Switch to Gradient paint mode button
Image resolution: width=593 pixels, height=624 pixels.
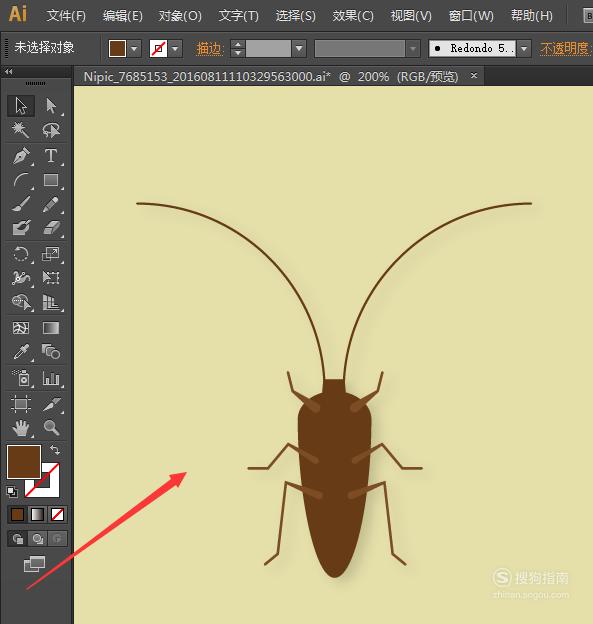pos(37,515)
